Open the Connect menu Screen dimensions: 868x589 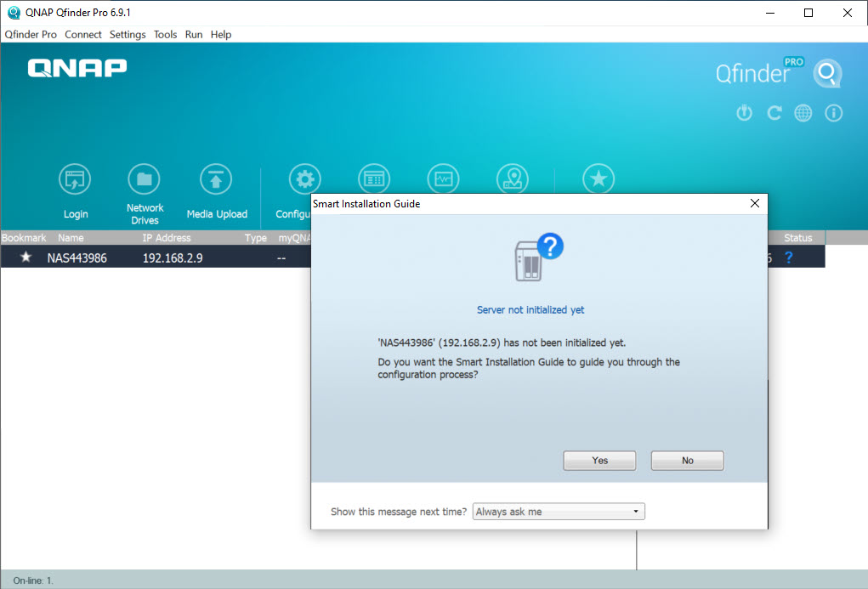[x=83, y=34]
